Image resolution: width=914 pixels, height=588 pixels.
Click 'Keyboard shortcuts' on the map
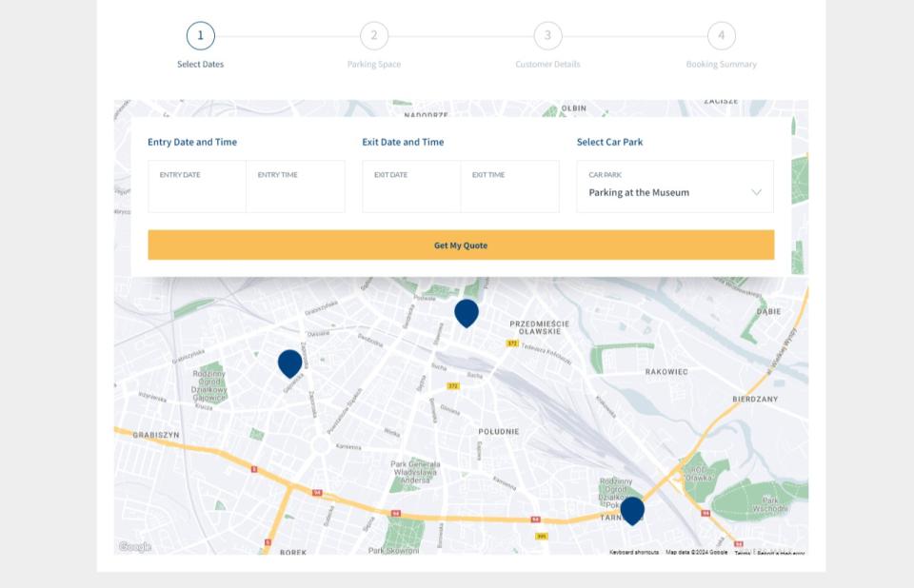click(x=634, y=552)
